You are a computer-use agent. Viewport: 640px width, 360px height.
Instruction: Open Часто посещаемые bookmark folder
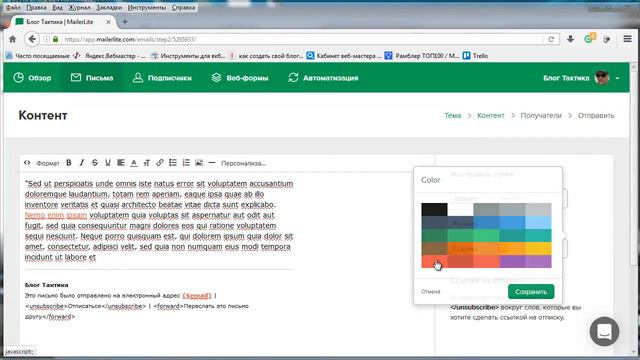[x=38, y=56]
